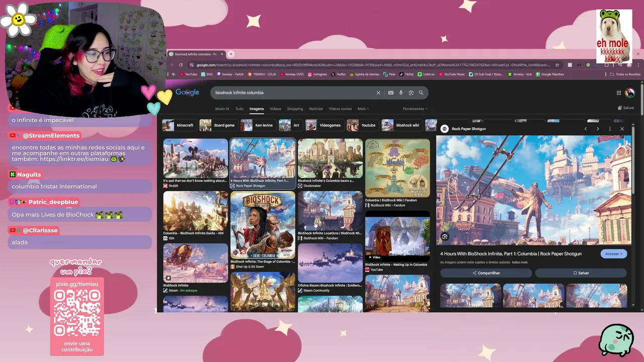Open Salvos saved items link
Viewport: 644px width, 362px height.
[626, 108]
